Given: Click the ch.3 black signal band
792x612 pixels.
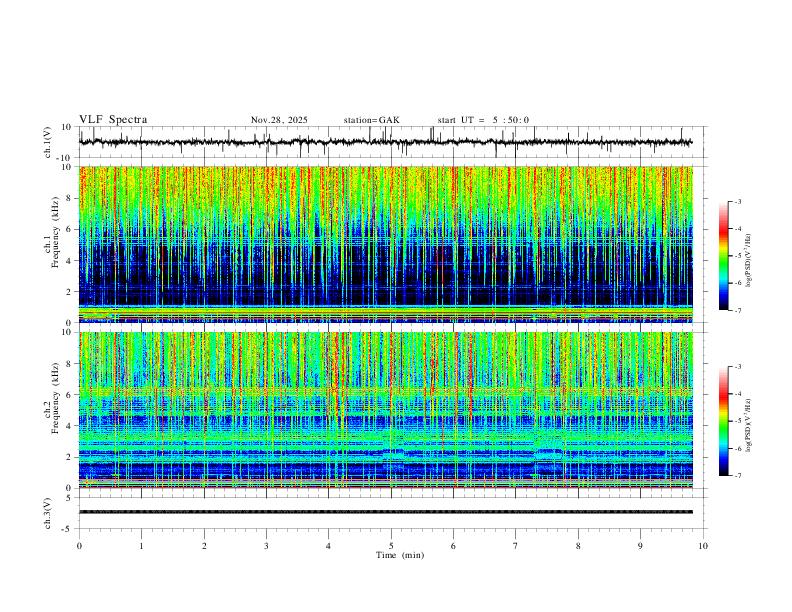Looking at the screenshot, I should tap(385, 512).
